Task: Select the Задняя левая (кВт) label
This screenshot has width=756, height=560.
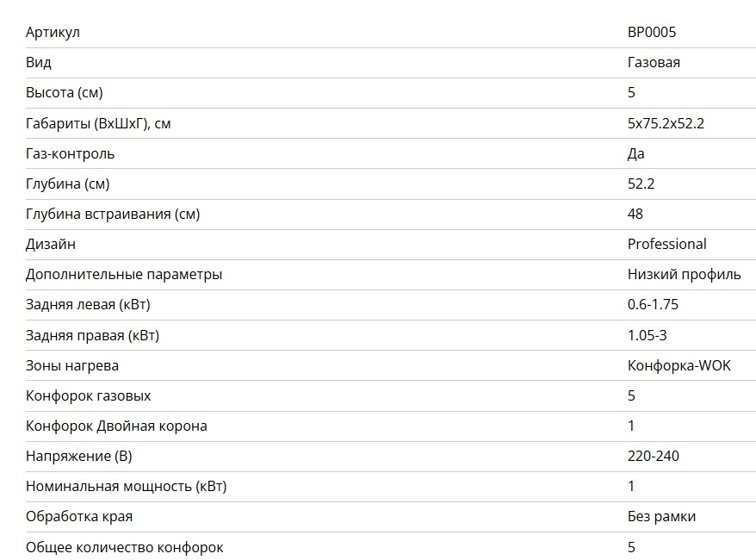Action: tap(88, 305)
